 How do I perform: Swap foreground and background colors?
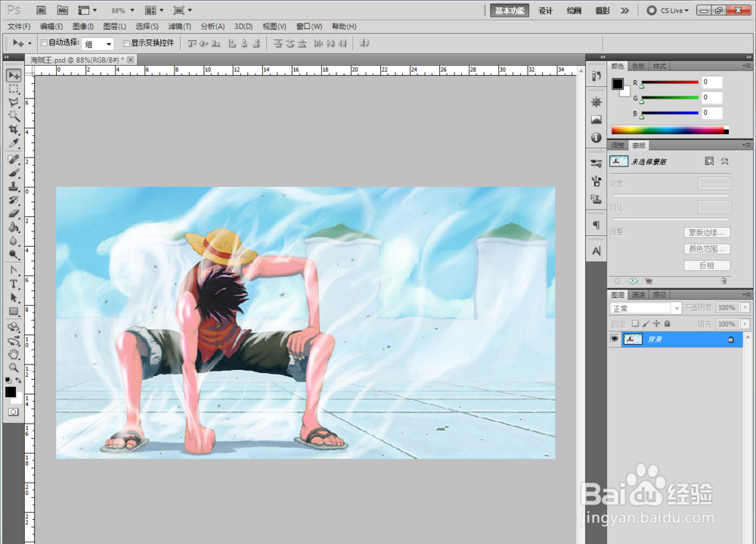tap(18, 381)
